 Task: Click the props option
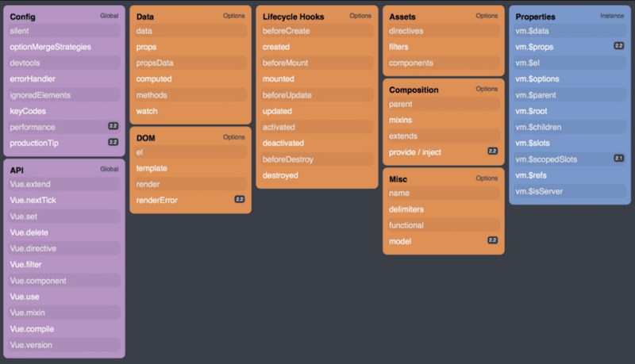click(190, 47)
